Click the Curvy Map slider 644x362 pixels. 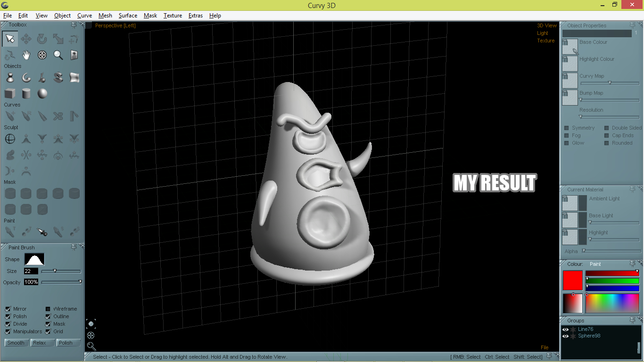tap(609, 83)
